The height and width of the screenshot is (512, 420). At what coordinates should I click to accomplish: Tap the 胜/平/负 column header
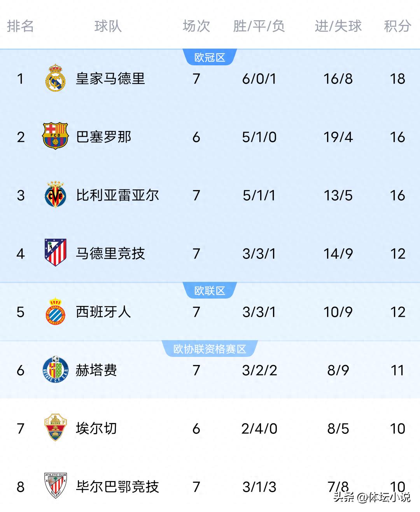pyautogui.click(x=259, y=26)
